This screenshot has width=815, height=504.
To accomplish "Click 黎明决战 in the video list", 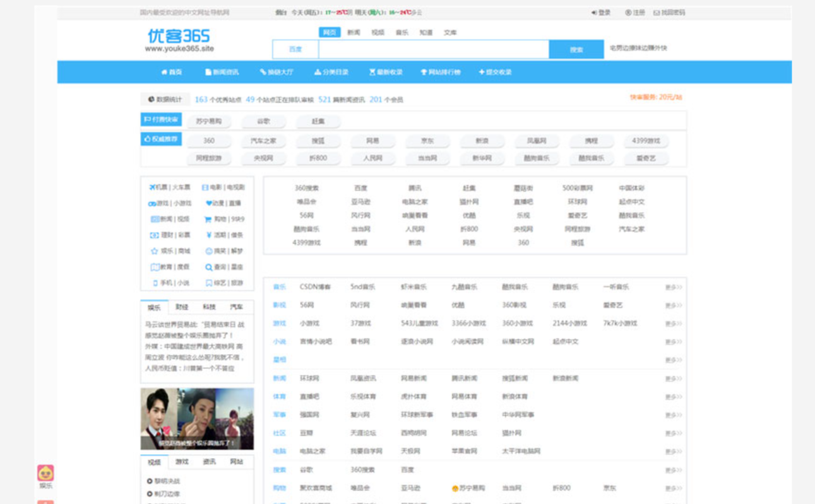I will (167, 481).
